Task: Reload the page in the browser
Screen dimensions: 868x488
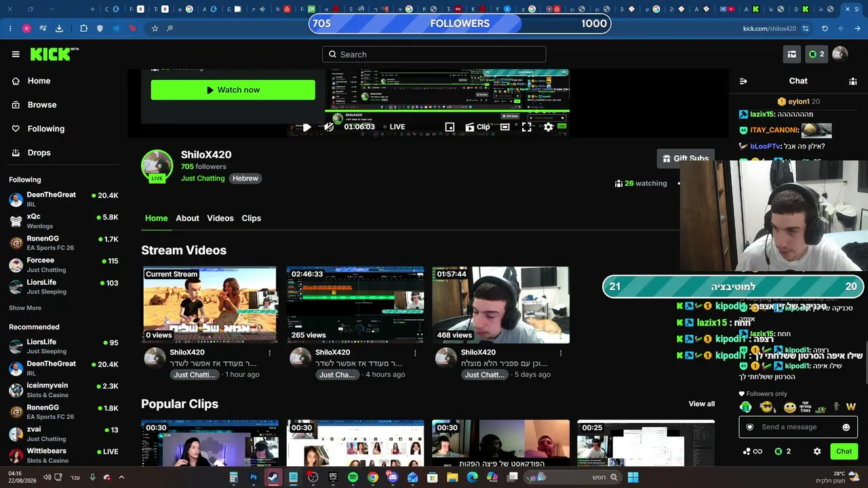Action: 825,28
